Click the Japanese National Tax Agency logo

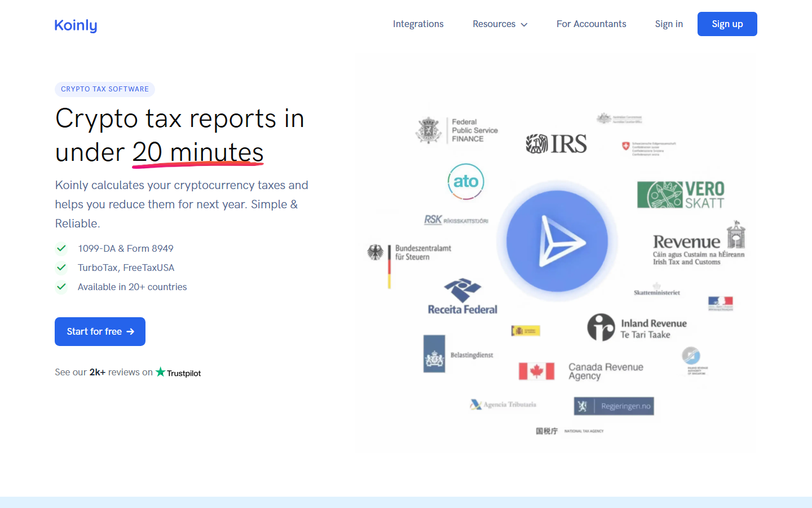[570, 431]
